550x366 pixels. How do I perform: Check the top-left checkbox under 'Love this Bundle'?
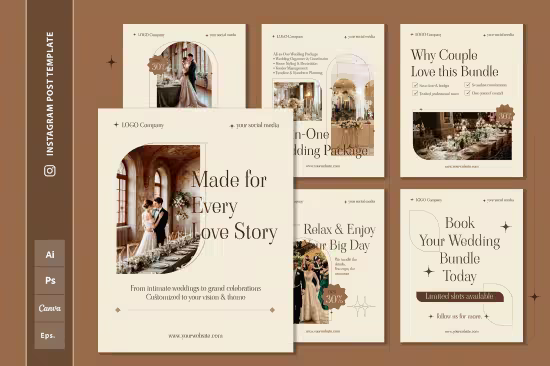coord(415,85)
